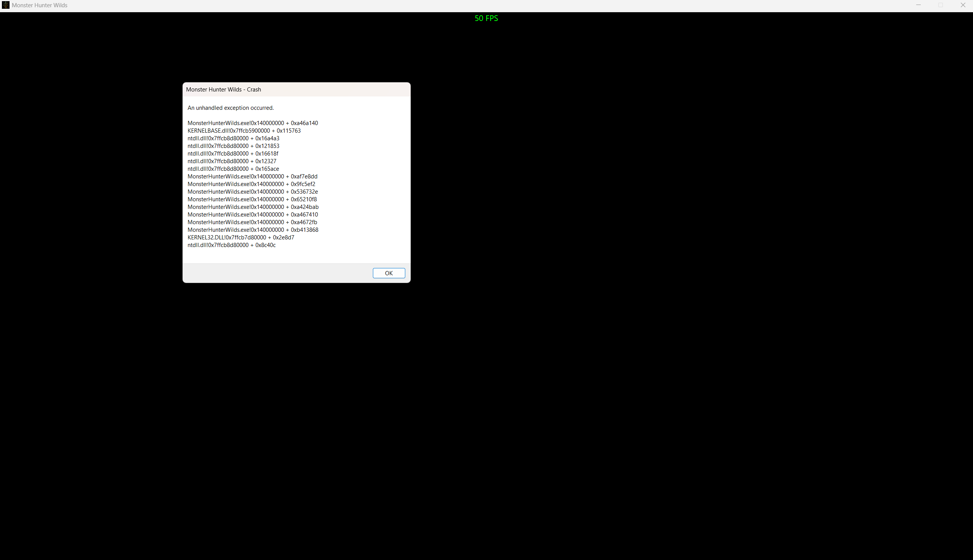Viewport: 973px width, 560px height.
Task: Click the crash dialog title bar
Action: coord(296,90)
